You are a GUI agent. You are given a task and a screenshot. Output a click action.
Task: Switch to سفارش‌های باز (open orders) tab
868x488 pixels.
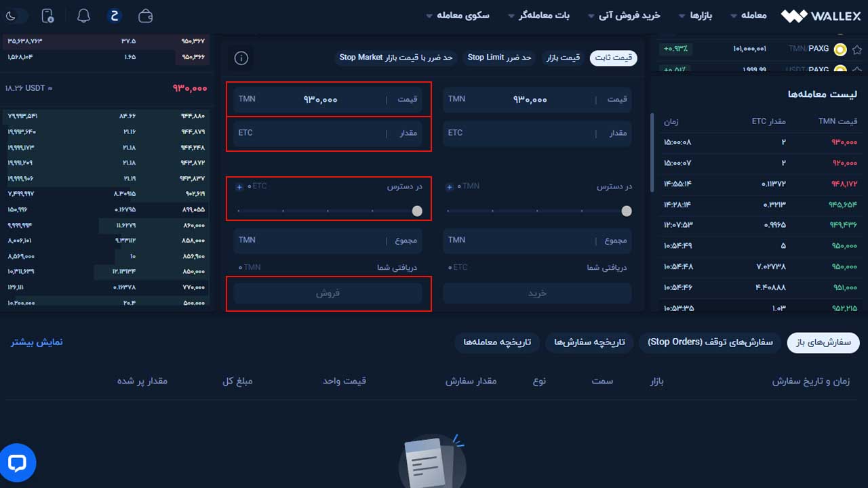[823, 342]
